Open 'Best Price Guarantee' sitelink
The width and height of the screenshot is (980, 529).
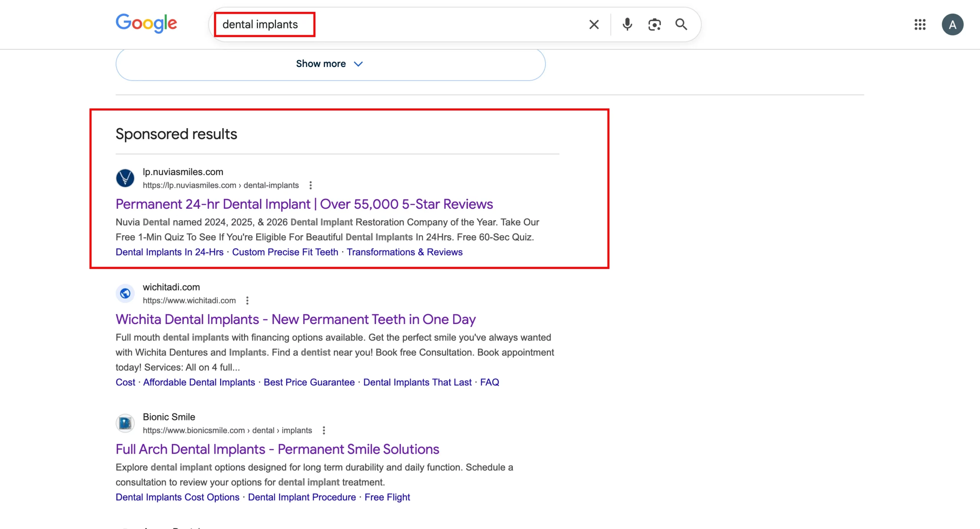(x=309, y=382)
